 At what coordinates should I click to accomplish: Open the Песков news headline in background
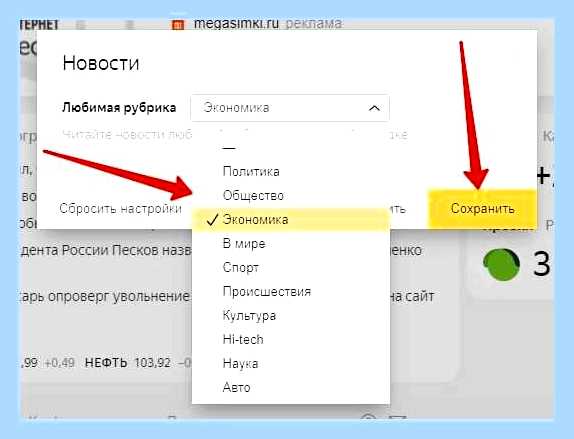point(106,251)
